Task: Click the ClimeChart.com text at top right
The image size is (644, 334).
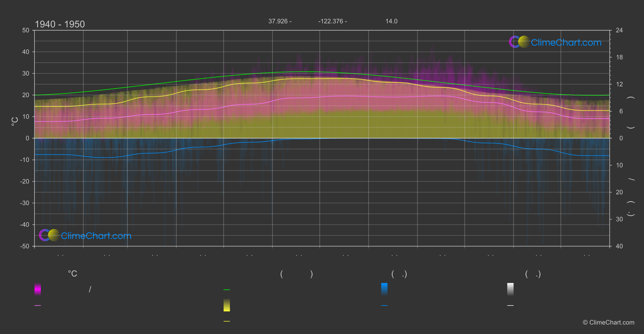Action: (x=566, y=43)
